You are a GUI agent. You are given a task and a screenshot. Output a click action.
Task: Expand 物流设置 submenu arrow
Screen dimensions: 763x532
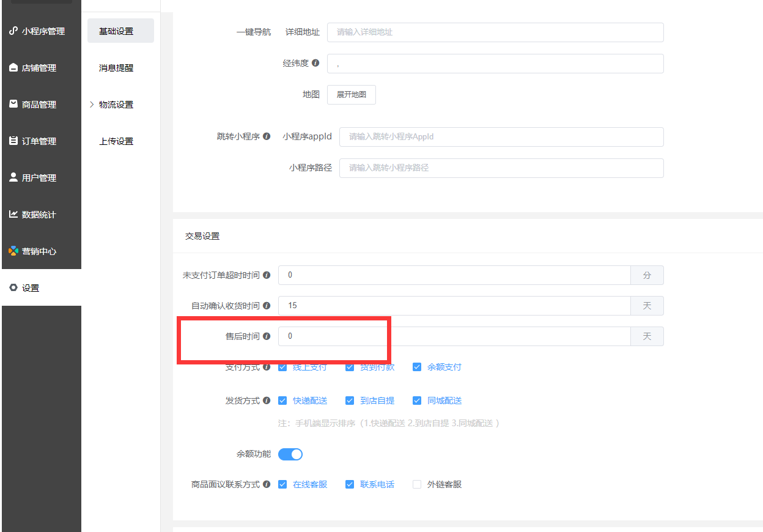coord(92,105)
